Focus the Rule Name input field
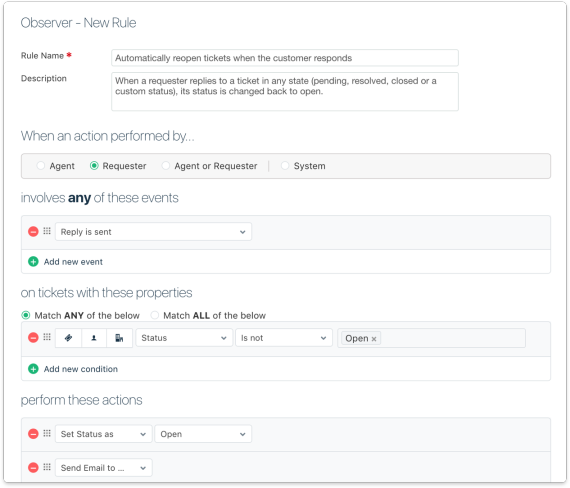 [285, 58]
